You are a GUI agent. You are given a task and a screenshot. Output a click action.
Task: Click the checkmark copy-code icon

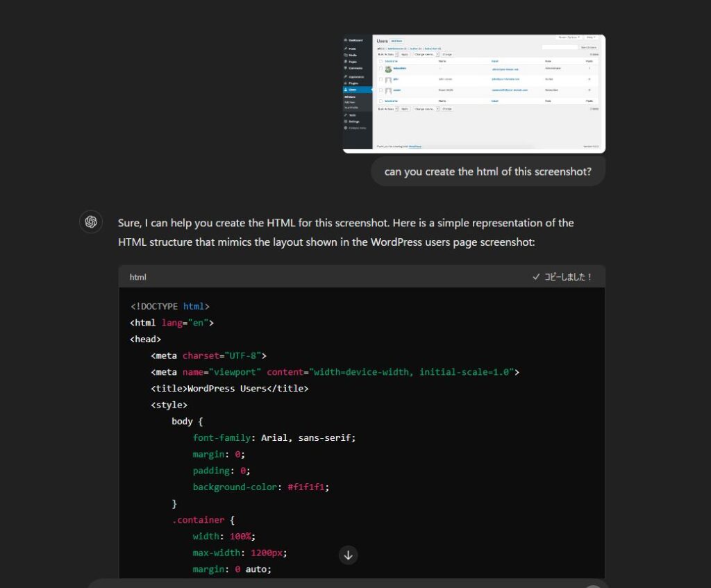(536, 277)
